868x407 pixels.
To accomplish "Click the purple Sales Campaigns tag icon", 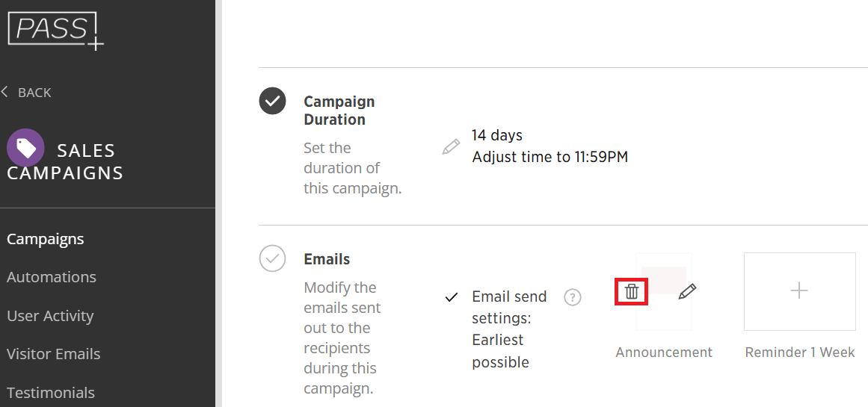I will tap(25, 148).
